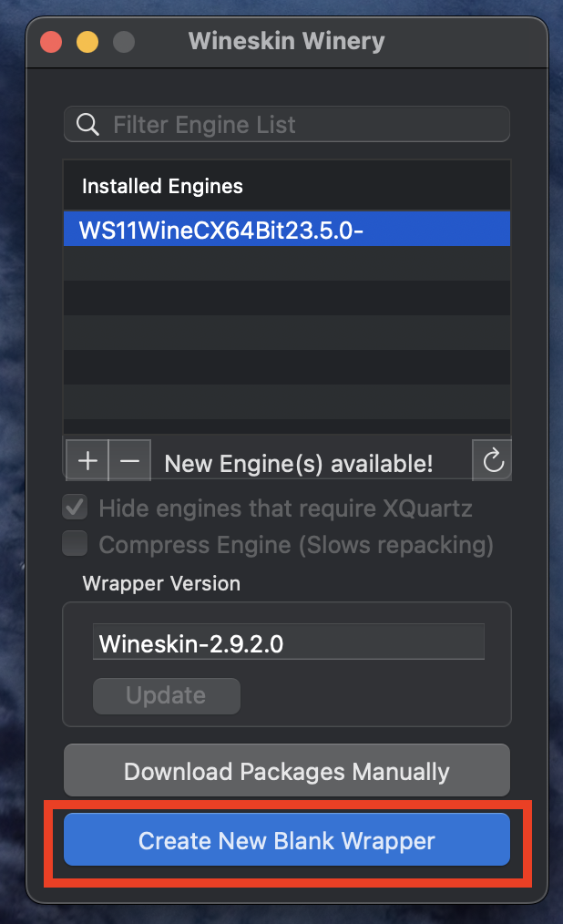This screenshot has height=924, width=563.
Task: Select the WS11WineCX64Bit23.5.0- engine row
Action: coord(287,230)
